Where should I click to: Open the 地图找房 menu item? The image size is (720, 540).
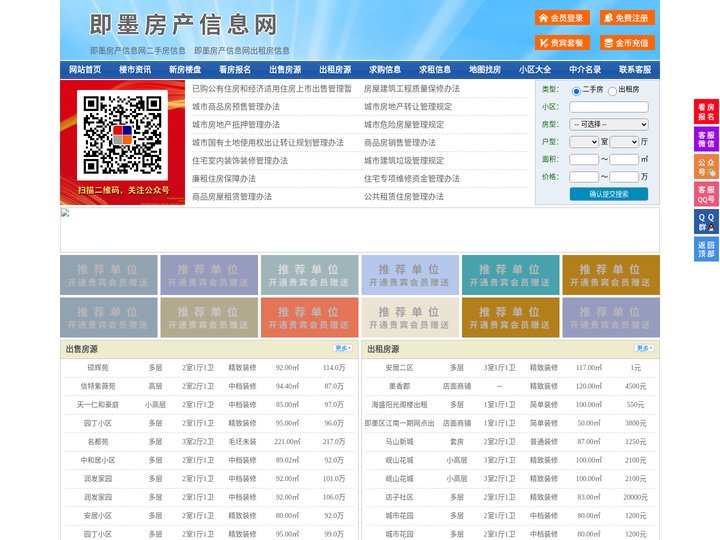485,70
